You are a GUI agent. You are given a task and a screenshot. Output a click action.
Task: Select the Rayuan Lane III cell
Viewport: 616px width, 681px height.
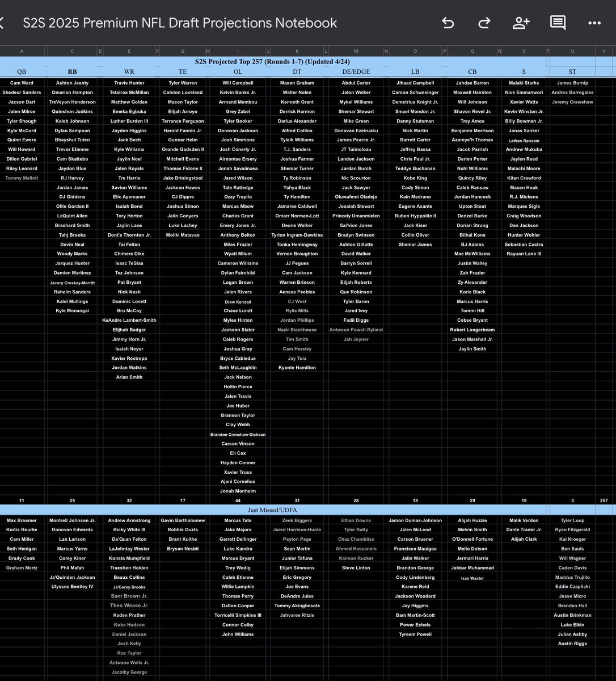524,254
